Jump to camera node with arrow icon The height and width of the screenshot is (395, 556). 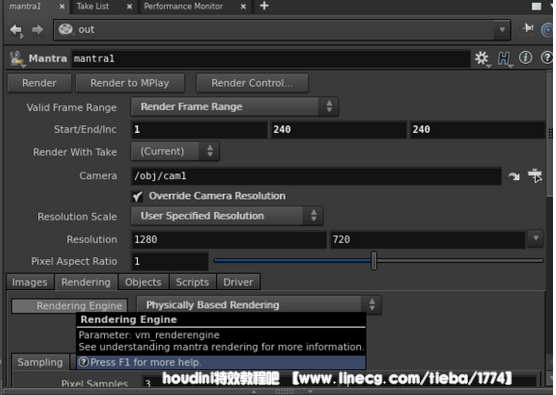pos(514,176)
